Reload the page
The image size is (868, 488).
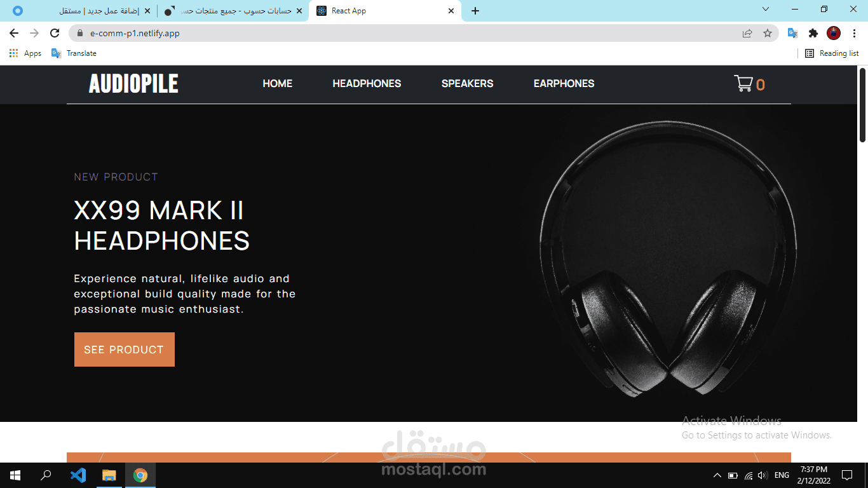tap(55, 33)
